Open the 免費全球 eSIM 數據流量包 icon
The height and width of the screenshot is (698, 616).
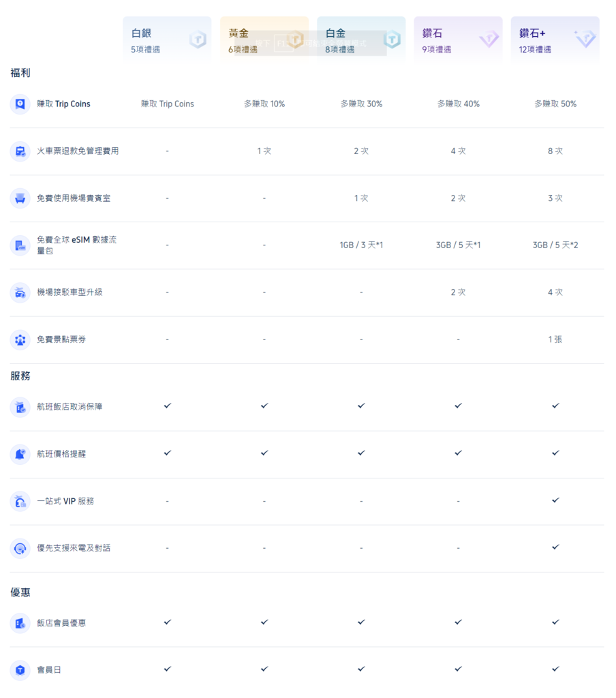coord(20,245)
